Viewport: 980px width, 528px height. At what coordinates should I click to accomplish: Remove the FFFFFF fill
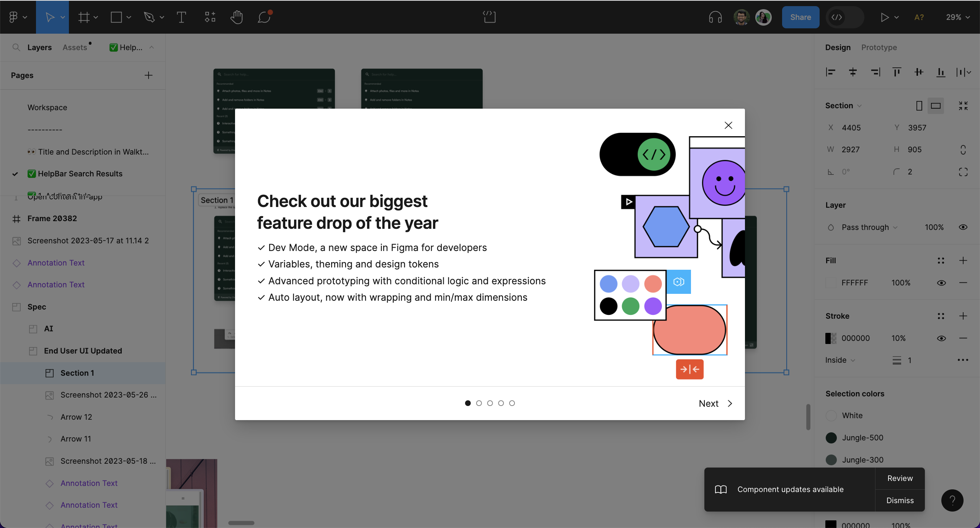(x=963, y=283)
